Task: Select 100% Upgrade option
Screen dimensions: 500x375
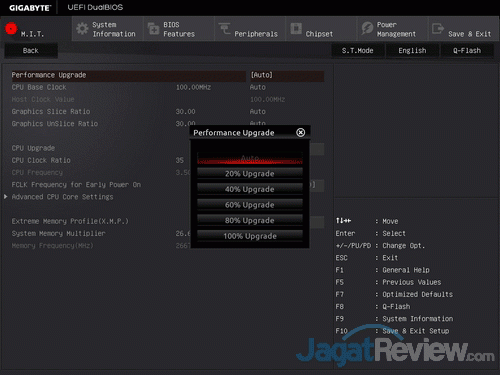Action: coord(250,236)
